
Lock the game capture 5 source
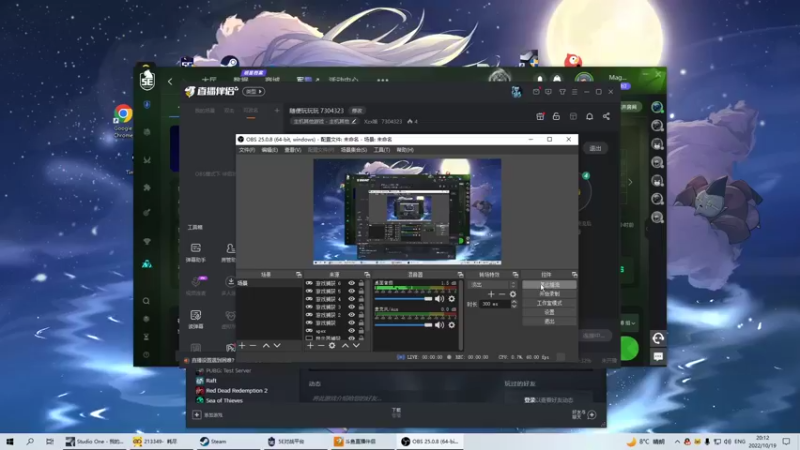pos(361,291)
